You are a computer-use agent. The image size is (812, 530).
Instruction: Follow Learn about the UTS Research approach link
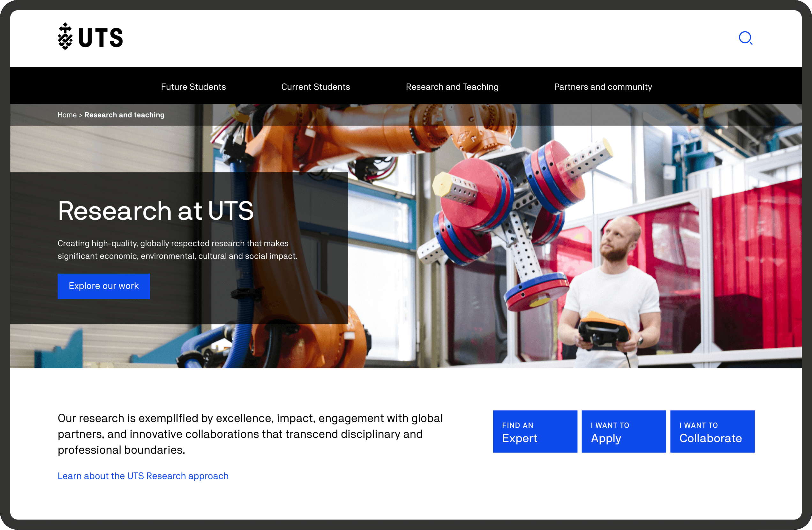coord(143,476)
